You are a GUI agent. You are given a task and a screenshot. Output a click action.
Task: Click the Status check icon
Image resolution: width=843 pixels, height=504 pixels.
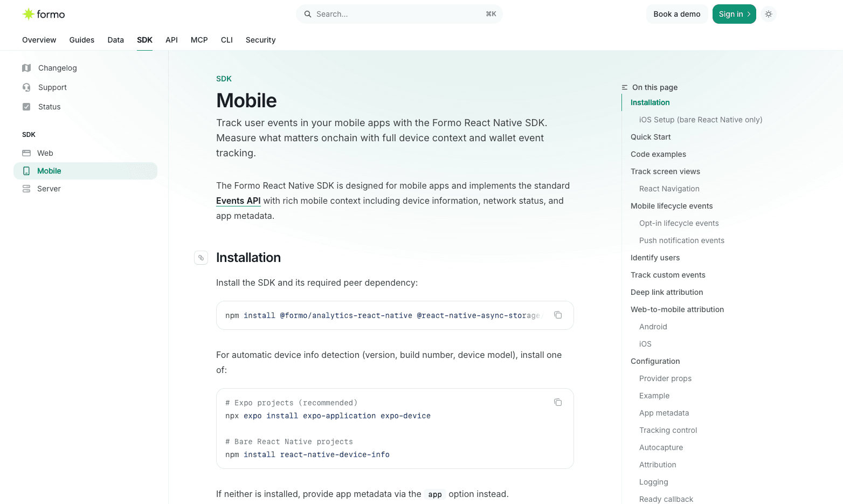point(26,107)
